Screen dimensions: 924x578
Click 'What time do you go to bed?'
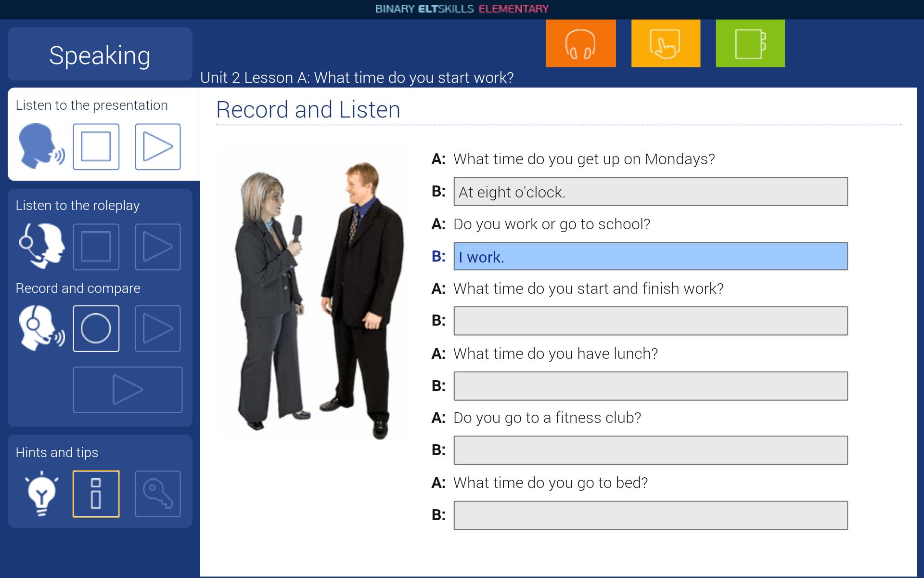(x=551, y=483)
